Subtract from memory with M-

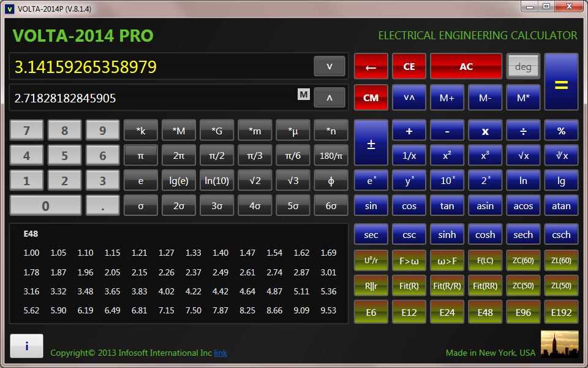(485, 98)
